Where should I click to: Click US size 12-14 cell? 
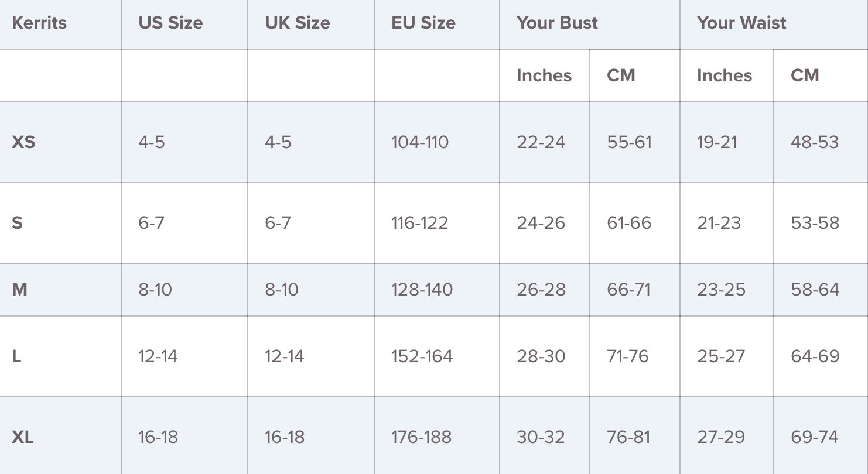coord(158,356)
